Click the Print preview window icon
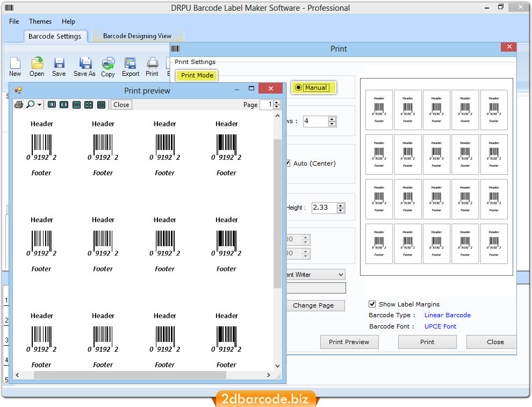 point(18,90)
